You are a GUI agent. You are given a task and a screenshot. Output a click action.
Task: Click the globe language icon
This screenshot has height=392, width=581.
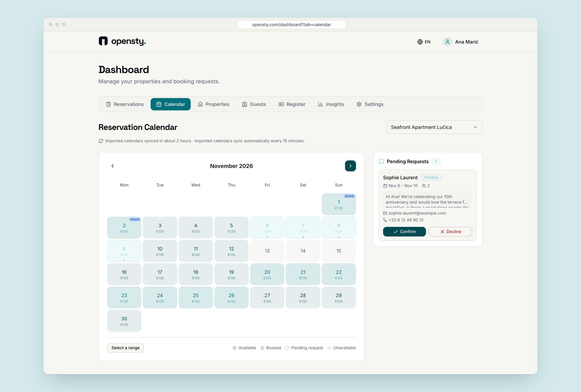tap(420, 42)
